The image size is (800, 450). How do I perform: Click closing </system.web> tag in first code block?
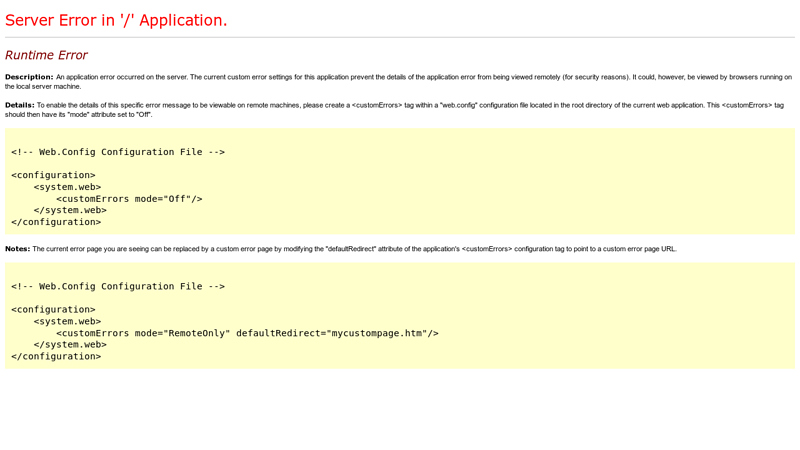[70, 210]
